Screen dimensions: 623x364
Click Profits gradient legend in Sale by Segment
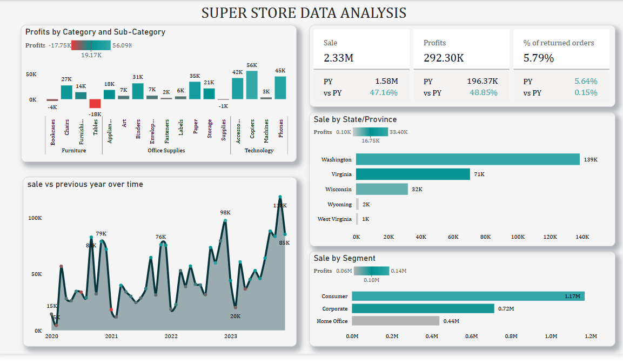[x=371, y=271]
